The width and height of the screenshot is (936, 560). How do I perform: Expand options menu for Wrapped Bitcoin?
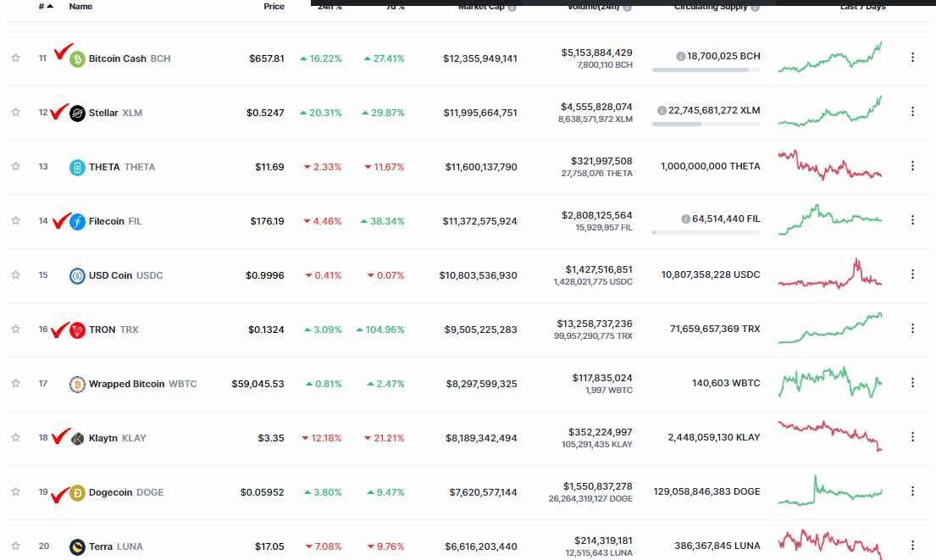[x=912, y=383]
